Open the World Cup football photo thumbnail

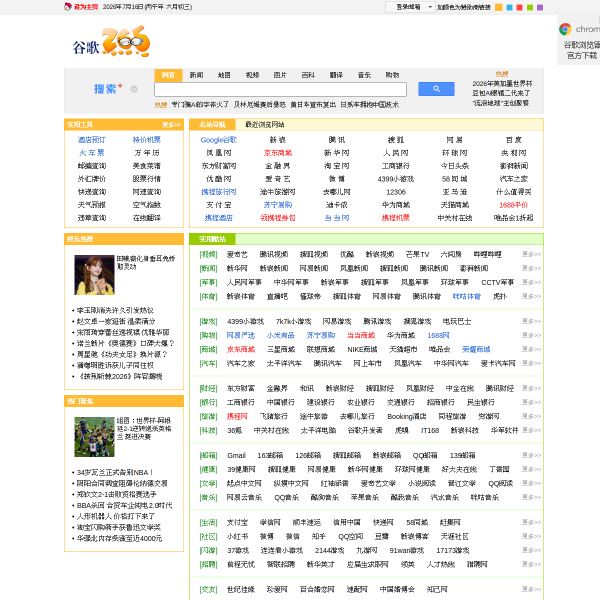pos(95,437)
